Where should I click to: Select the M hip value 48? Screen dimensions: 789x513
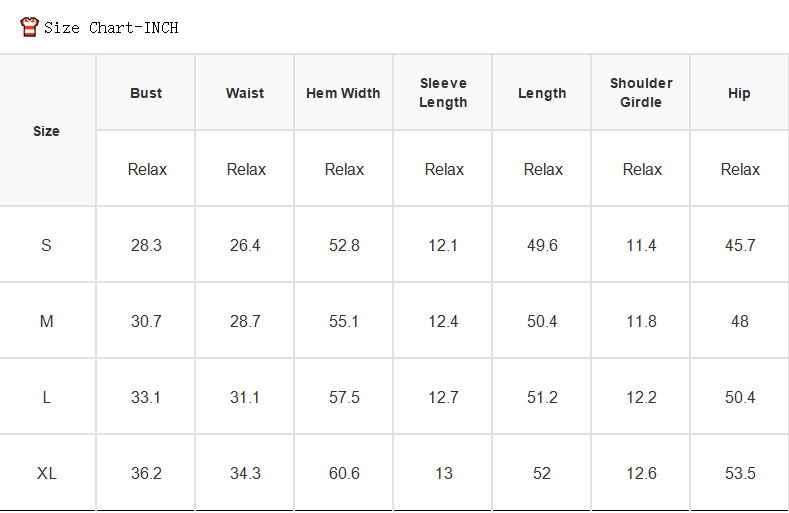[x=740, y=321]
